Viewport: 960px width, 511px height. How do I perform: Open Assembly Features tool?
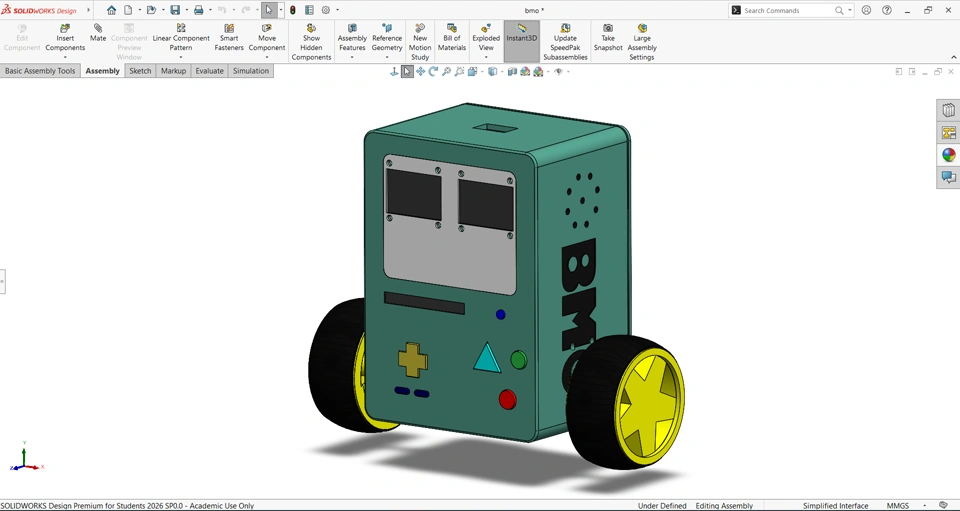[x=352, y=38]
